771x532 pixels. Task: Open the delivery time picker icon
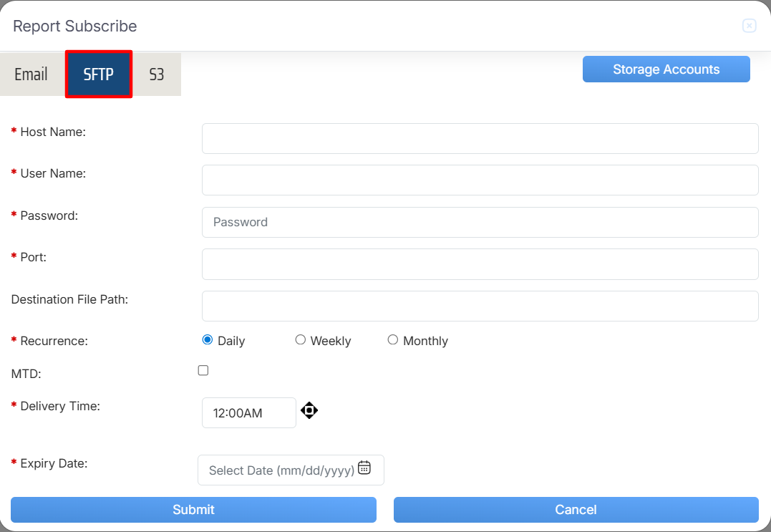point(309,411)
